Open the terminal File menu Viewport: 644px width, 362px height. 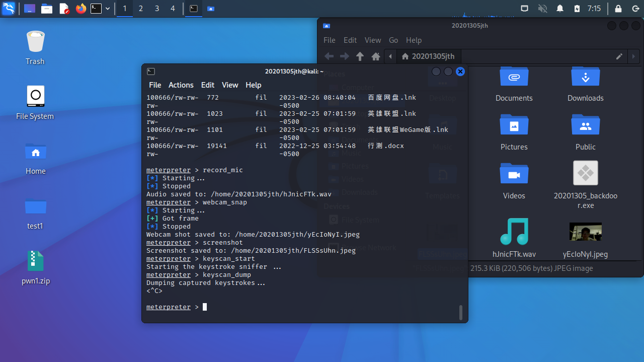click(155, 85)
